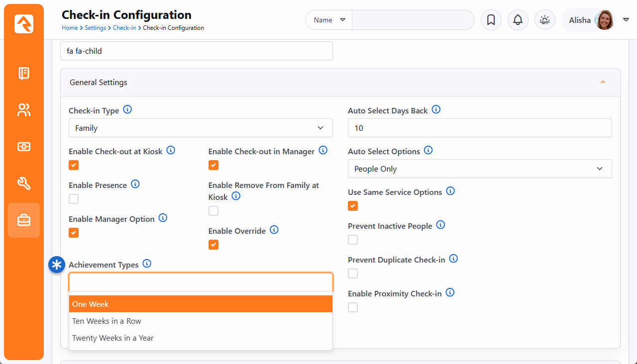This screenshot has height=364, width=637.
Task: Uncheck Enable Check-out at Kiosk
Action: click(74, 165)
